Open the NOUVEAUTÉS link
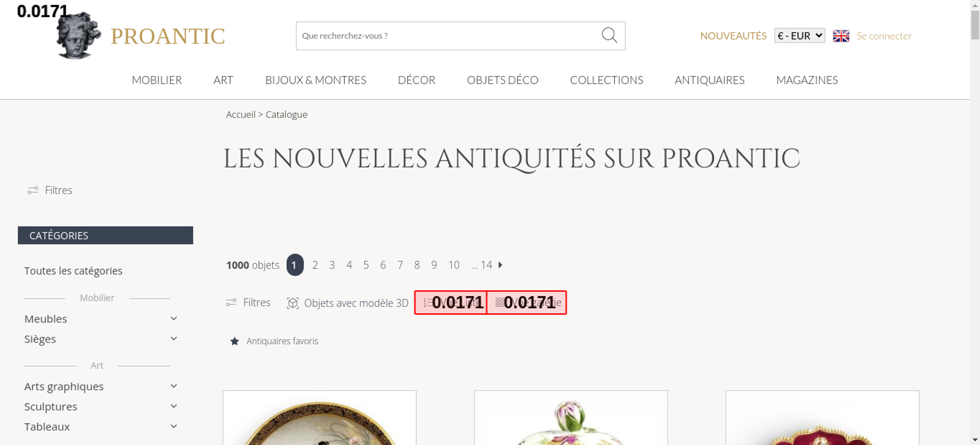Screen dimensions: 980x445 (733, 36)
